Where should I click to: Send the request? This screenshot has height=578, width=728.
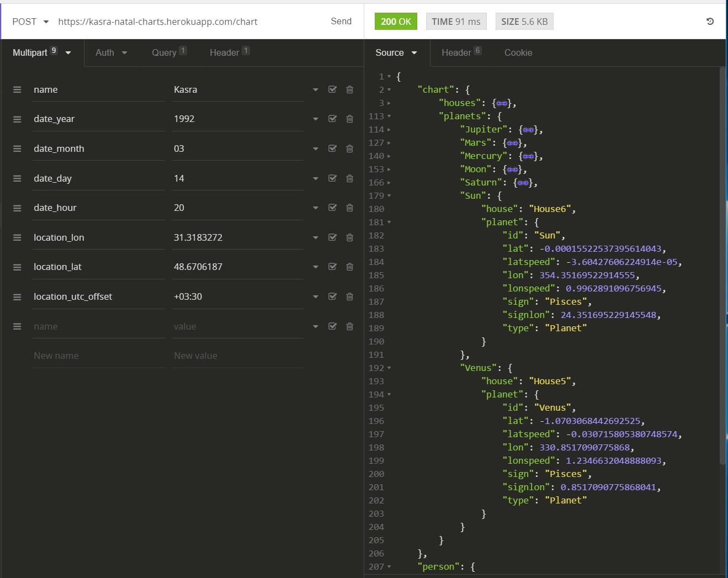click(x=341, y=22)
